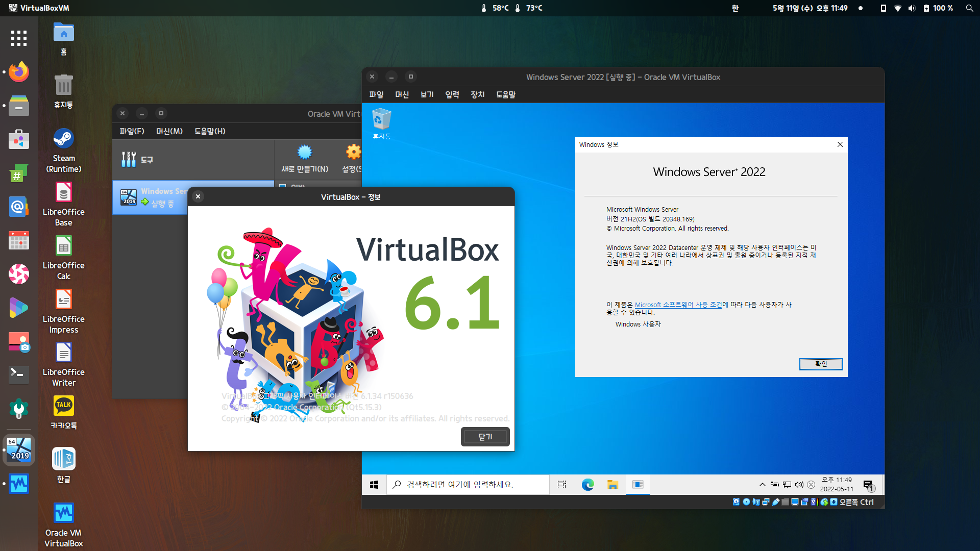Toggle the audio status indicator in VM statusbar
The image size is (980, 551).
click(756, 502)
